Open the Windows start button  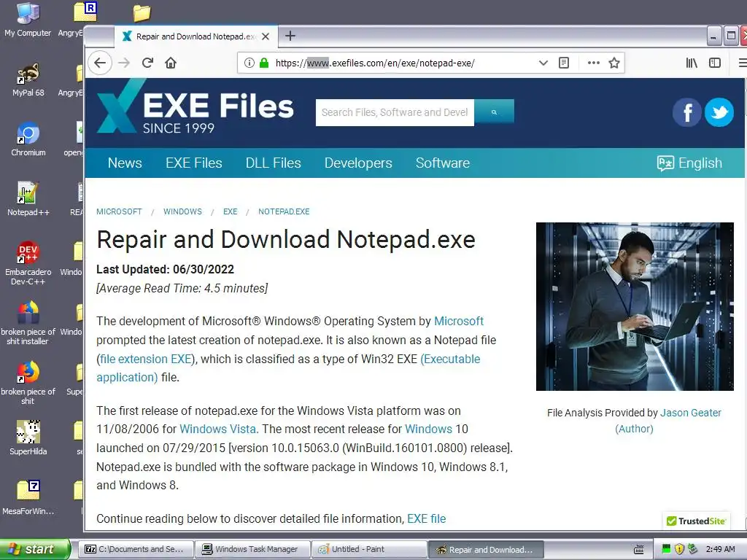pyautogui.click(x=35, y=549)
